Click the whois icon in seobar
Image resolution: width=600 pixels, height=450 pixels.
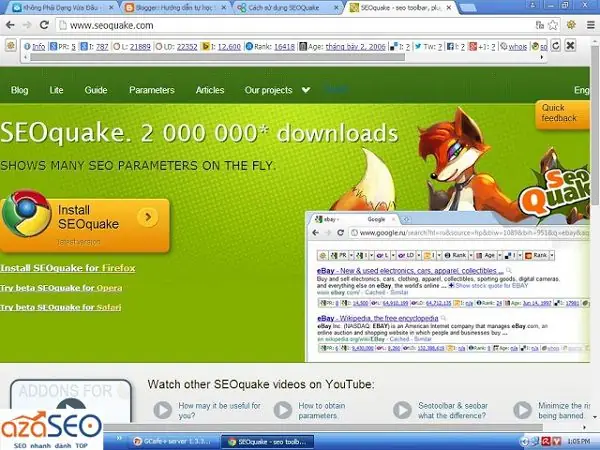pos(504,47)
